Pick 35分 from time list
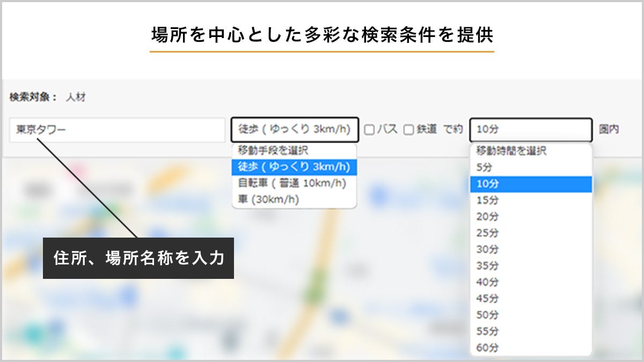 click(x=531, y=266)
